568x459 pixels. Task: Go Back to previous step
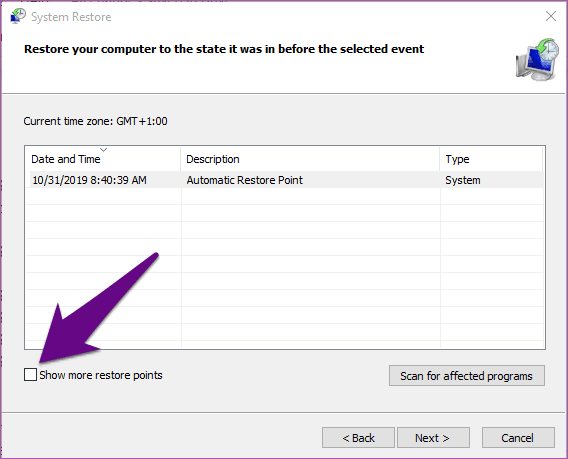pos(358,438)
